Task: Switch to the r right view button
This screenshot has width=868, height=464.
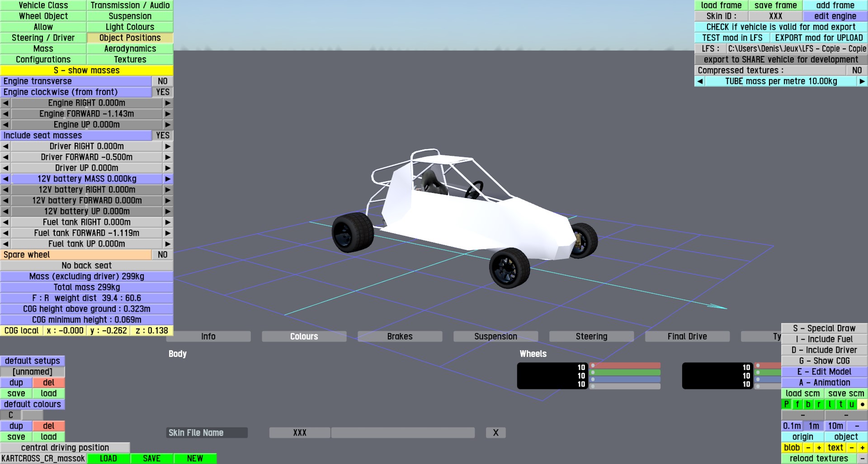Action: (x=819, y=404)
